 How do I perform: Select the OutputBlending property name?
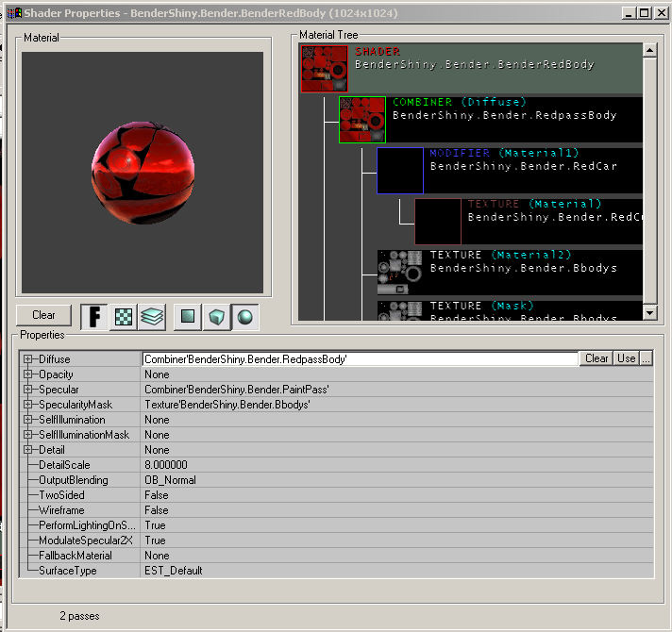(74, 480)
